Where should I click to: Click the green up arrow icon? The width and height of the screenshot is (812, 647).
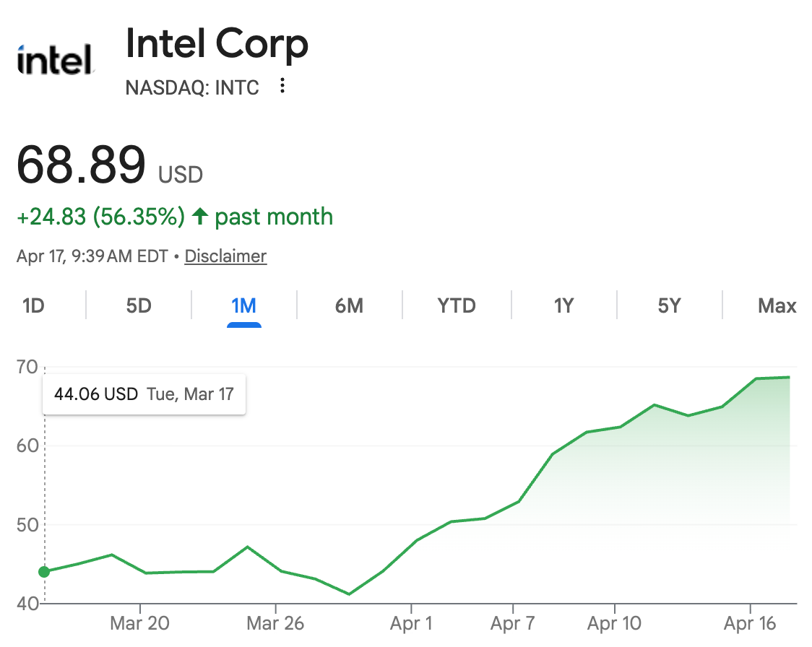pyautogui.click(x=200, y=216)
